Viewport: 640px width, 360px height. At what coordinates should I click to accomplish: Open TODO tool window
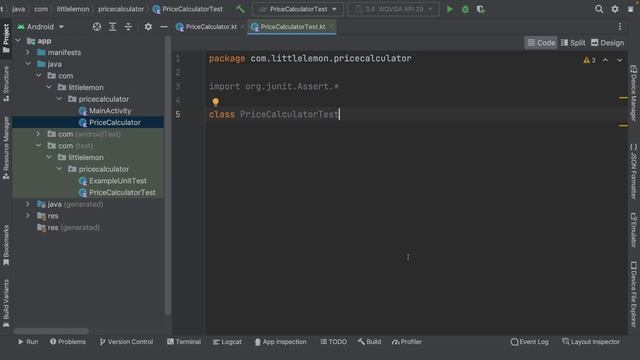333,342
